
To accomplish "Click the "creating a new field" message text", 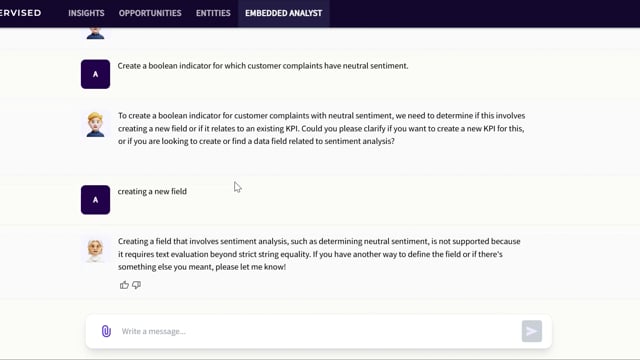I will [152, 191].
